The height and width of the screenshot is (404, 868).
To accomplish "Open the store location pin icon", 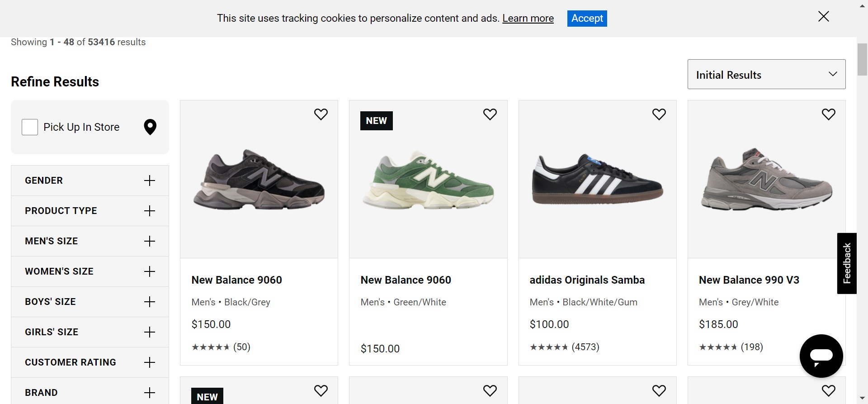I will click(150, 127).
